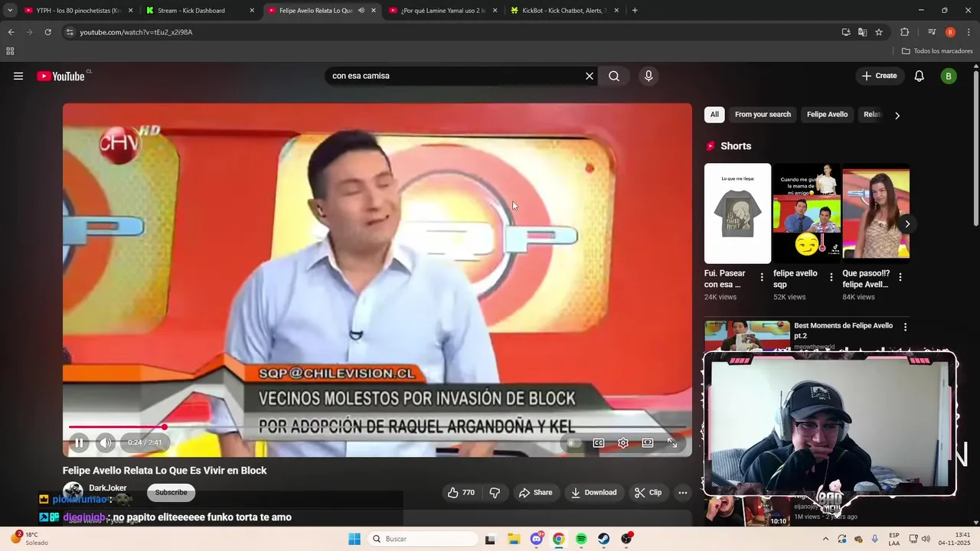Open the Windows Start menu
980x551 pixels.
[x=354, y=539]
